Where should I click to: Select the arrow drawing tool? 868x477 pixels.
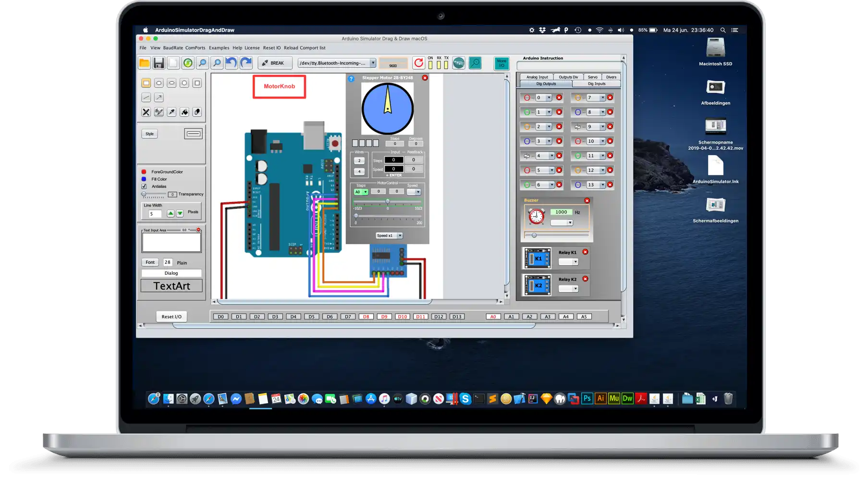click(x=159, y=98)
